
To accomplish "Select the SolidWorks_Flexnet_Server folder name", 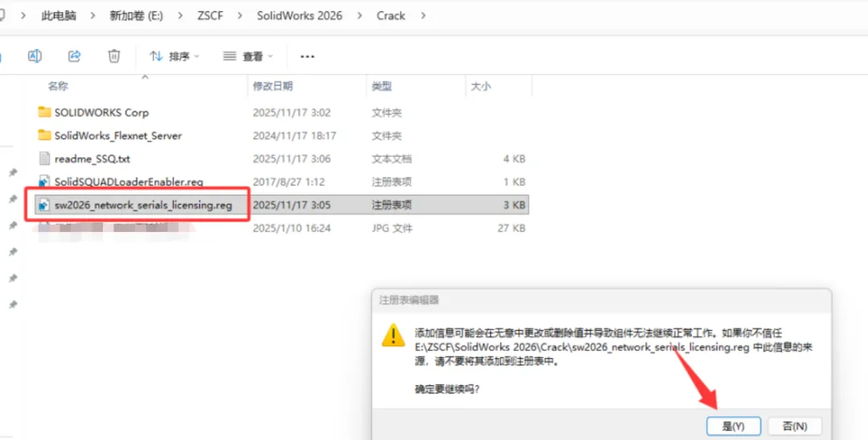I will (x=118, y=136).
